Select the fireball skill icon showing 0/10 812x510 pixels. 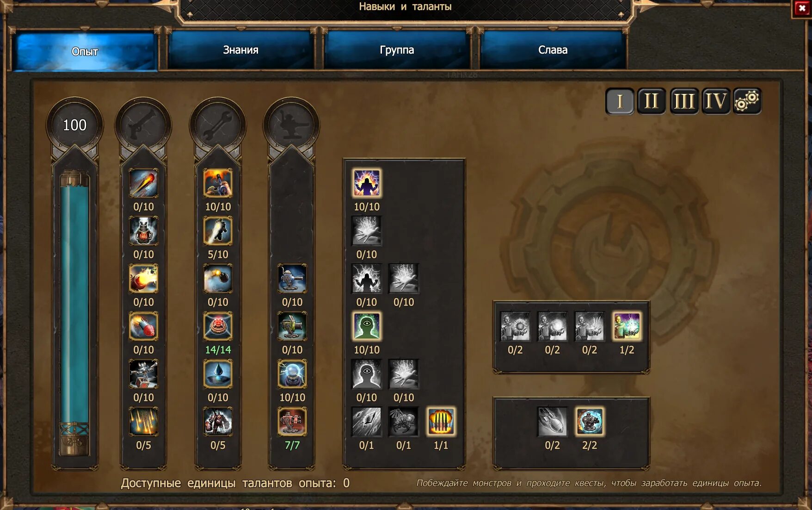pyautogui.click(x=143, y=183)
